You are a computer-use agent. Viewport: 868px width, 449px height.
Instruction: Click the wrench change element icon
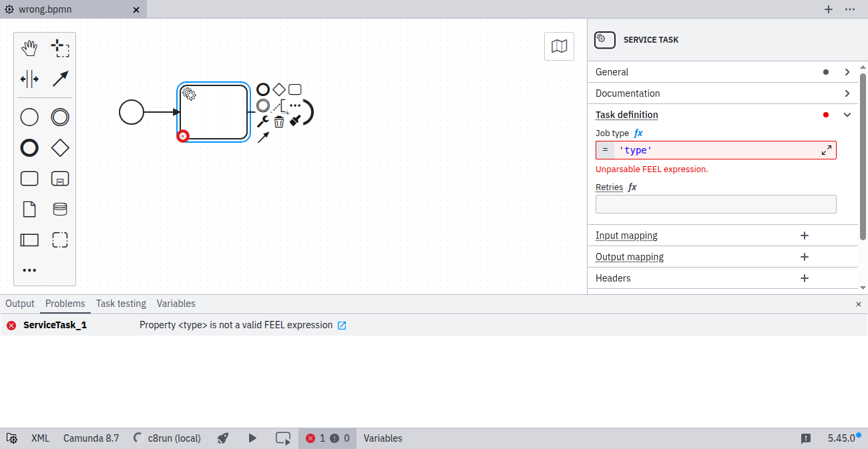(263, 121)
